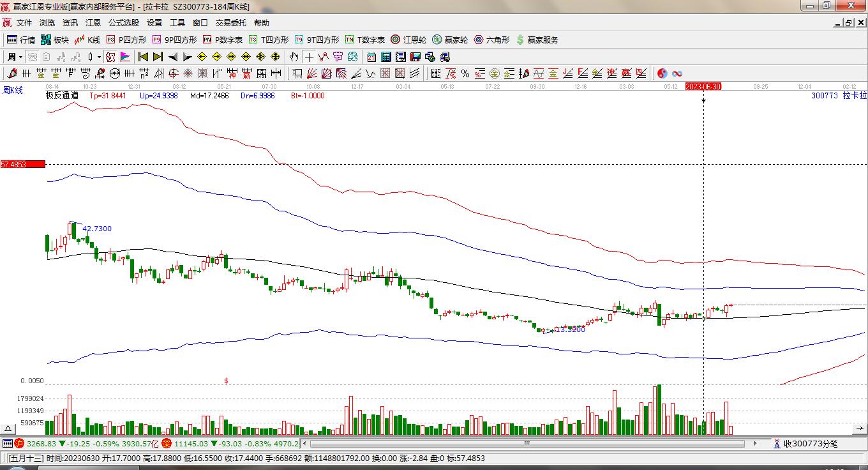This screenshot has height=470, width=868.
Task: Open the calculator icon in toolbar
Action: tap(385, 57)
